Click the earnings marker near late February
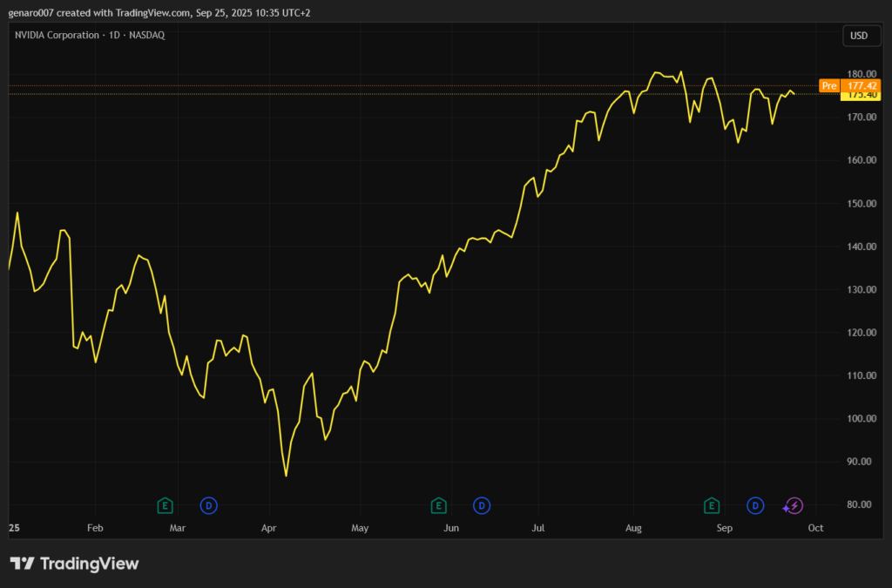This screenshot has height=588, width=892. click(x=164, y=505)
